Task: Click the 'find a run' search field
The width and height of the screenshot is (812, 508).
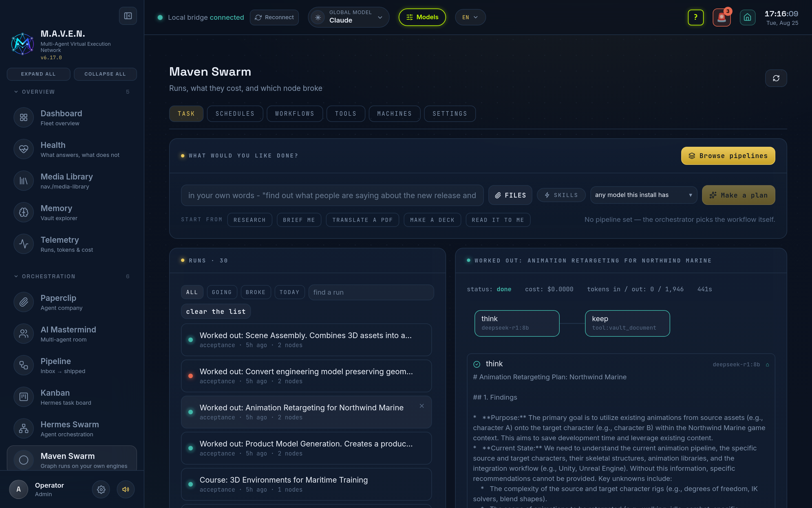Action: click(371, 292)
